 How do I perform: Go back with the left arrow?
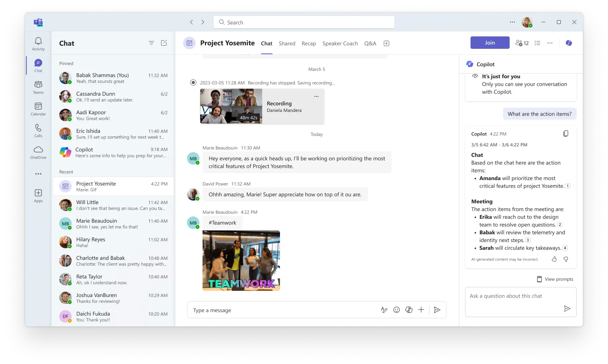pyautogui.click(x=191, y=22)
